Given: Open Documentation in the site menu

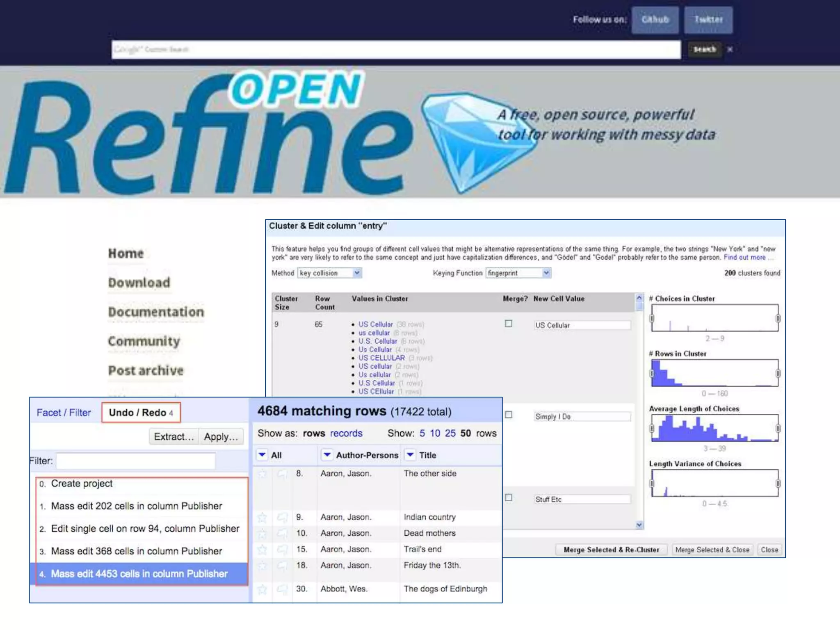Looking at the screenshot, I should point(156,312).
